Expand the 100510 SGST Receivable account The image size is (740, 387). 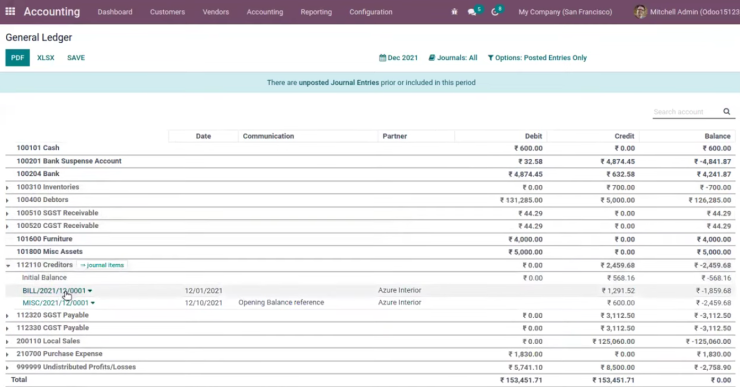8,213
